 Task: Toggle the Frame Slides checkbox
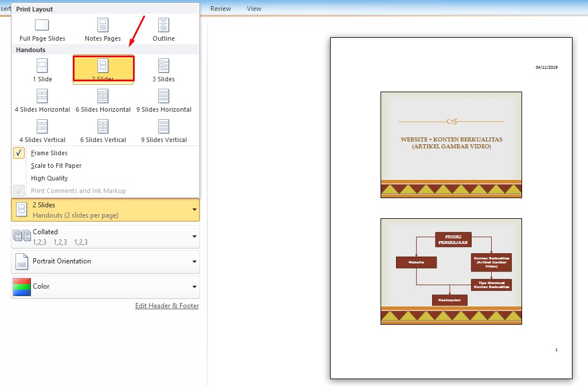click(x=19, y=153)
